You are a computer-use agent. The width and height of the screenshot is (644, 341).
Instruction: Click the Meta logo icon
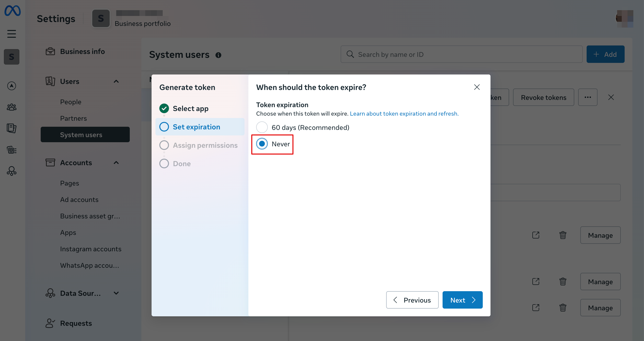pyautogui.click(x=13, y=11)
